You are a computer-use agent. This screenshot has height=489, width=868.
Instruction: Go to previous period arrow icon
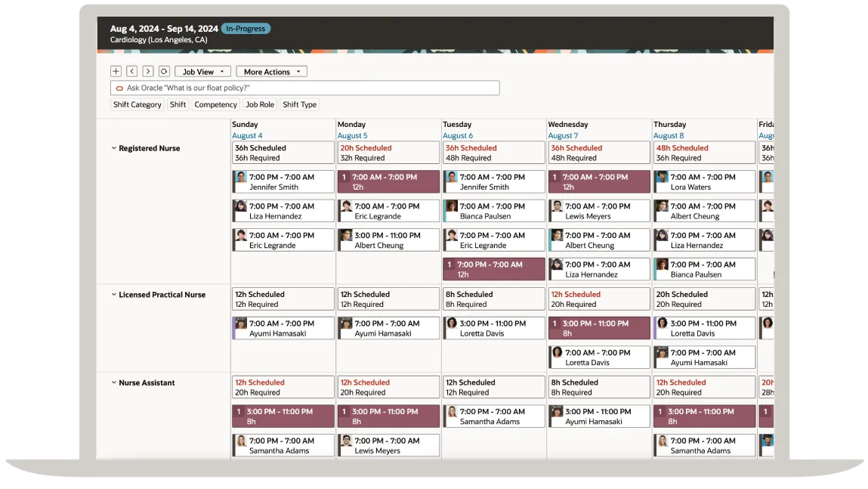[131, 71]
